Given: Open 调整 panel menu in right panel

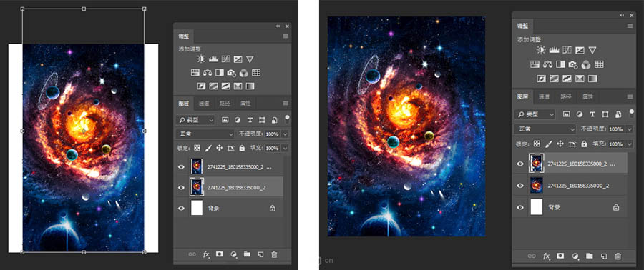Looking at the screenshot, I should 630,26.
